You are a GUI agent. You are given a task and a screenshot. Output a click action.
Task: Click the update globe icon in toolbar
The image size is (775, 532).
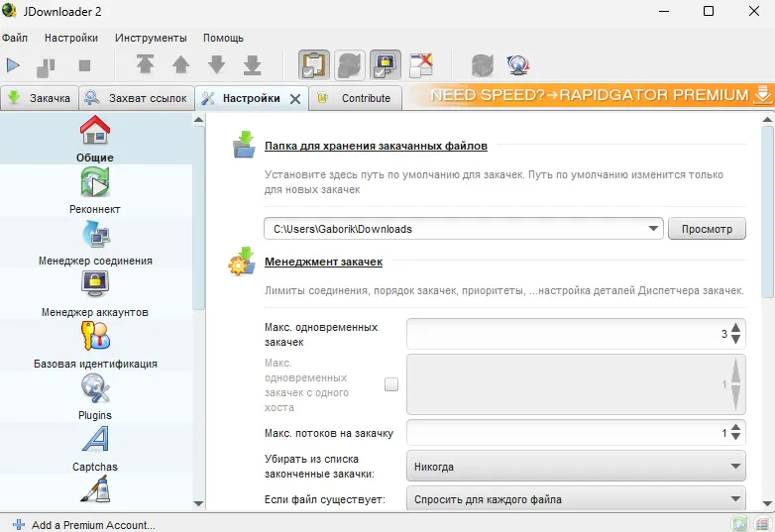click(x=517, y=65)
